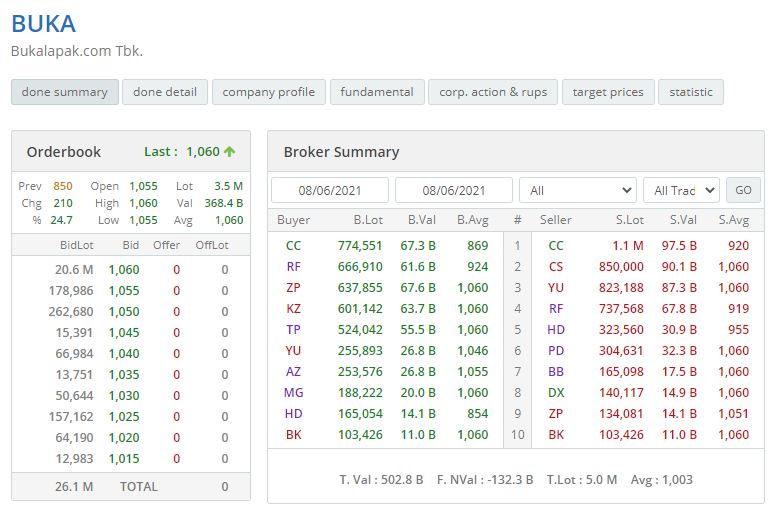Click the first 08/06/2021 start date field
The height and width of the screenshot is (517, 779).
(330, 190)
